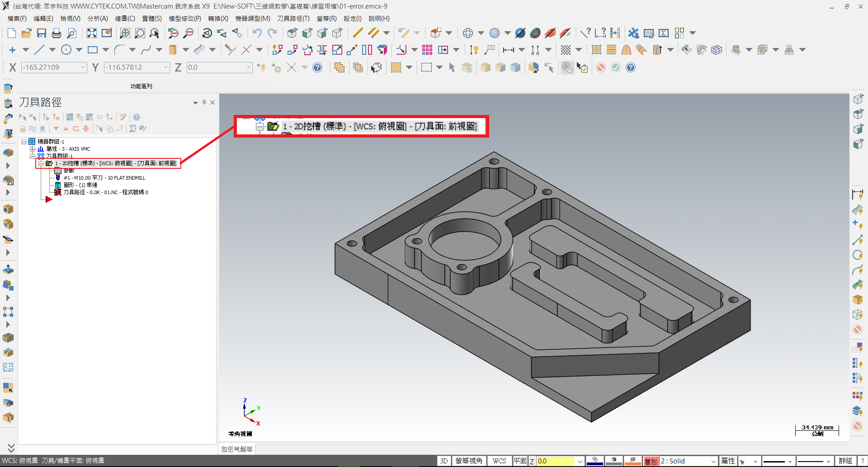Select the Spline curve tool
Viewport: 868px width, 467px height.
point(146,50)
